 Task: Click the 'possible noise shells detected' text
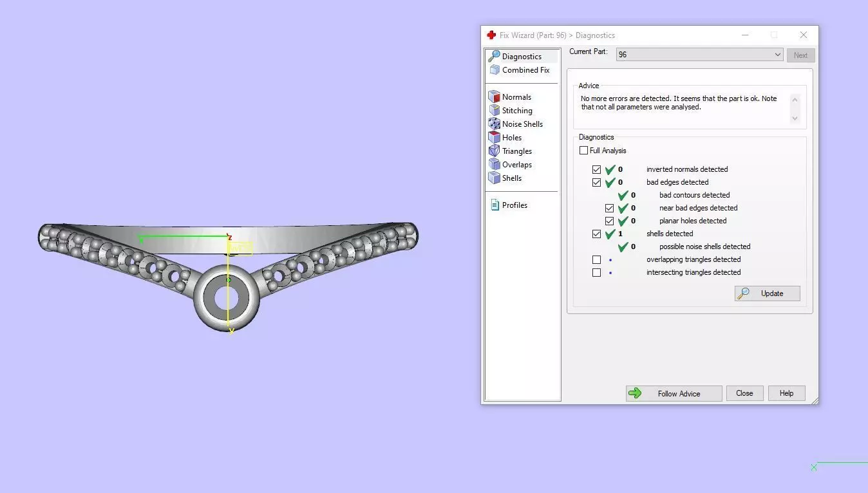point(704,247)
